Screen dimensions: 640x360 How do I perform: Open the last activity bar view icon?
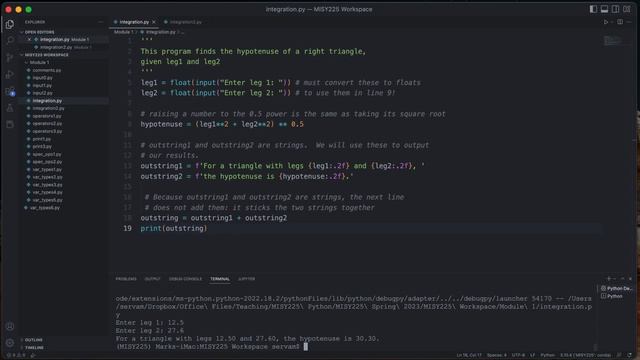[x=10, y=124]
